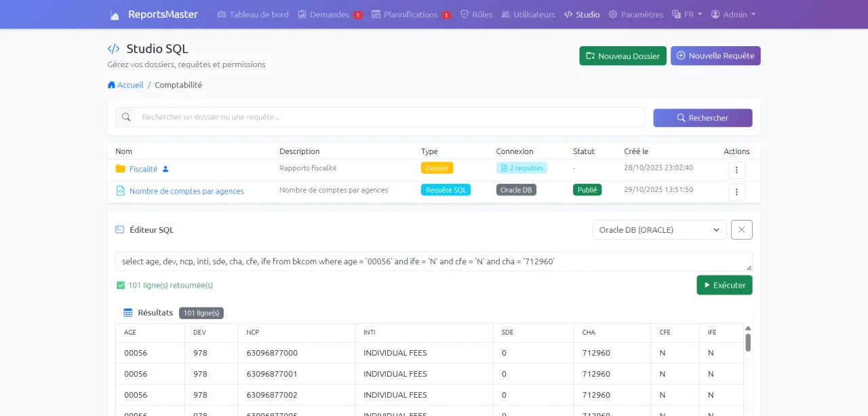This screenshot has height=416, width=868.
Task: Click the Publié status badge
Action: tap(587, 190)
